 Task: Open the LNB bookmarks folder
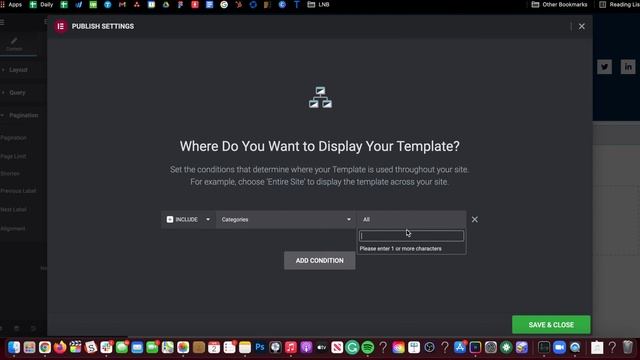[318, 4]
